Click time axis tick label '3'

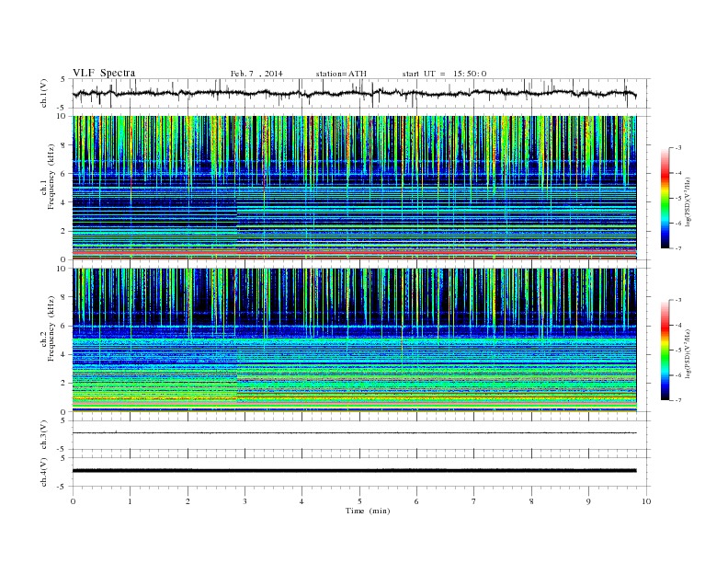245,501
